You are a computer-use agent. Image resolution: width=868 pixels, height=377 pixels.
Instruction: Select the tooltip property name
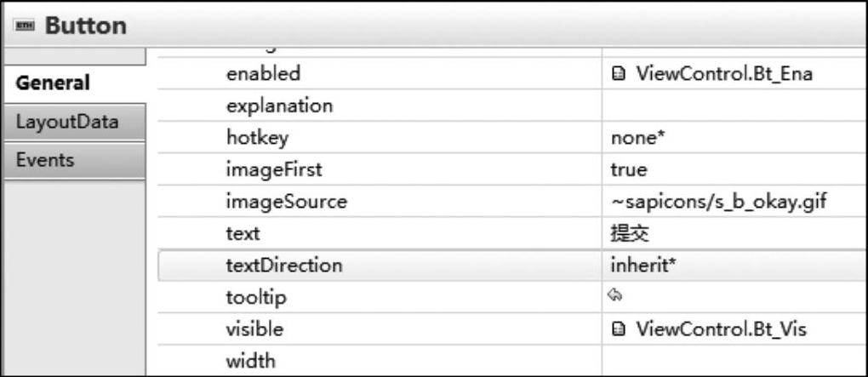pos(256,298)
